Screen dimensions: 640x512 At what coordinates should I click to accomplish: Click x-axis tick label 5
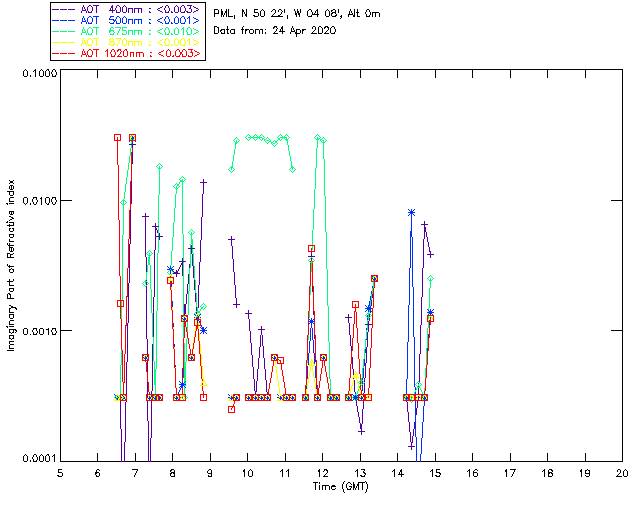tap(60, 473)
